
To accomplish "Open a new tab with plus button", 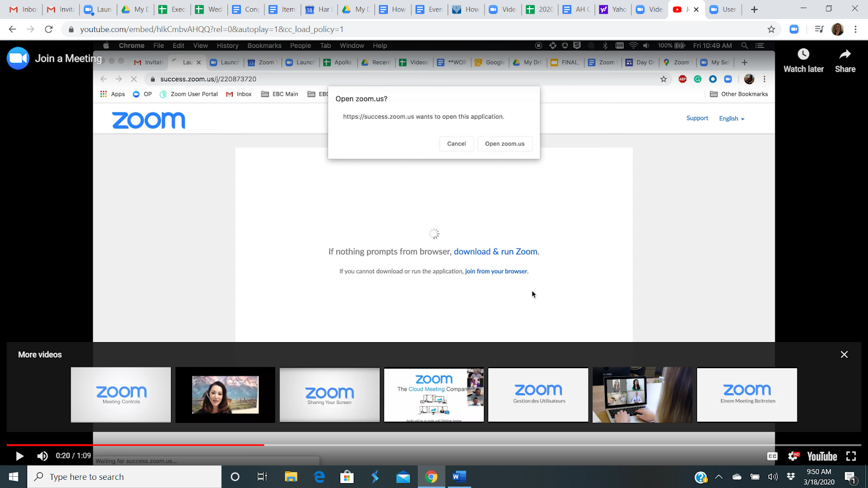I will (754, 9).
